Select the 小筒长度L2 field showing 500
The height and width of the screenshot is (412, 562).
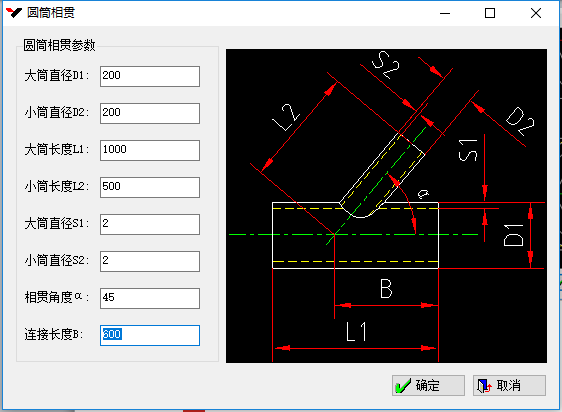pyautogui.click(x=150, y=187)
